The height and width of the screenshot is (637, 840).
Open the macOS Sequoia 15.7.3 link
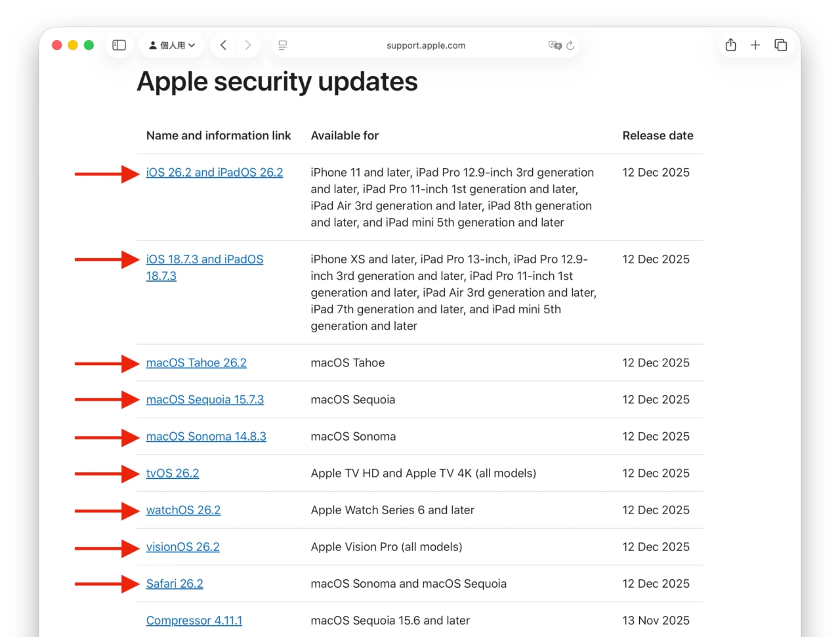pyautogui.click(x=205, y=399)
